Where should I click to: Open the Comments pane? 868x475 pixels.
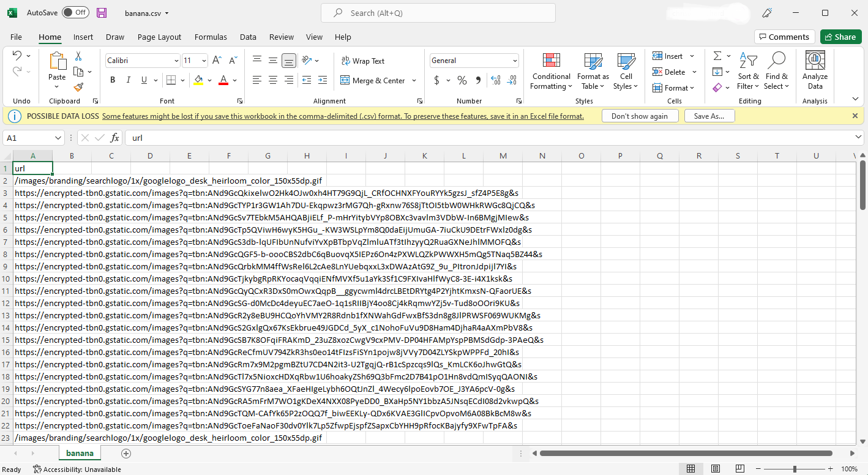pyautogui.click(x=784, y=37)
